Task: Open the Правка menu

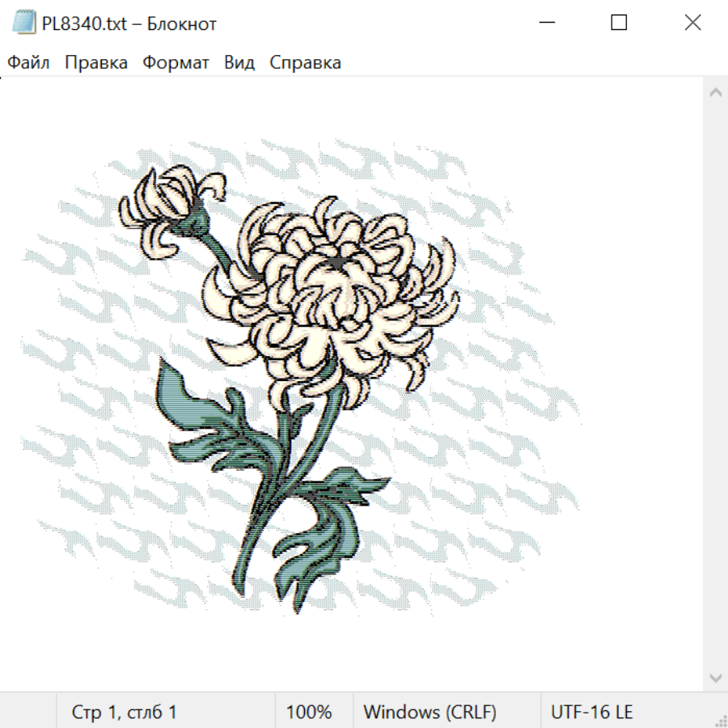Action: (x=96, y=62)
